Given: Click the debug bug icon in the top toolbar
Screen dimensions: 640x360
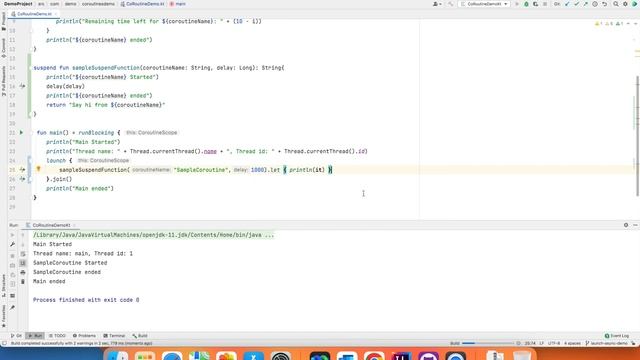Looking at the screenshot, I should (526, 4).
